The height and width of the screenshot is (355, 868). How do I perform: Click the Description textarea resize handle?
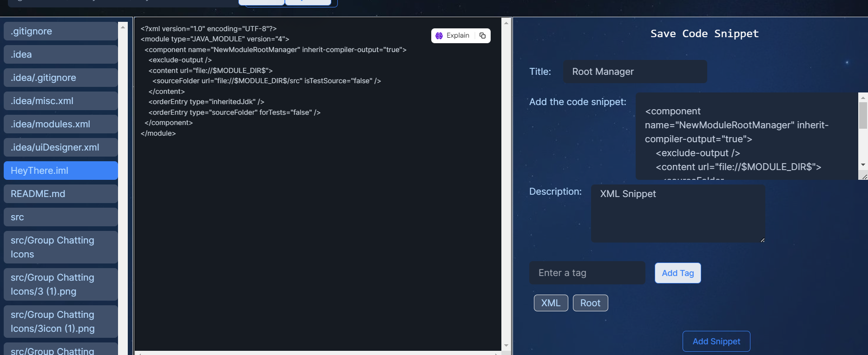pos(763,240)
